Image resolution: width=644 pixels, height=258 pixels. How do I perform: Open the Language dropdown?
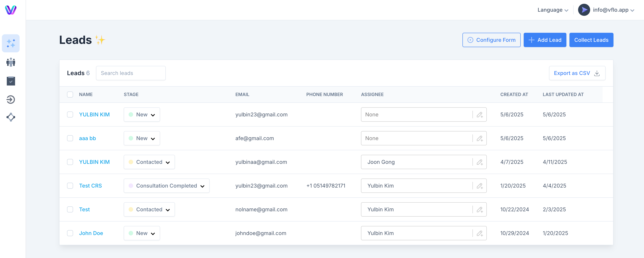[x=553, y=10]
